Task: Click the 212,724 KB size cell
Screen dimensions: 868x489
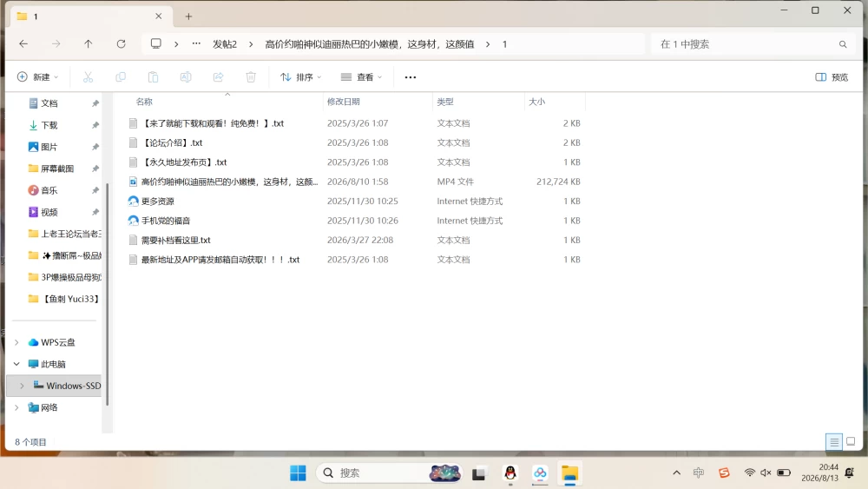Action: [x=558, y=182]
